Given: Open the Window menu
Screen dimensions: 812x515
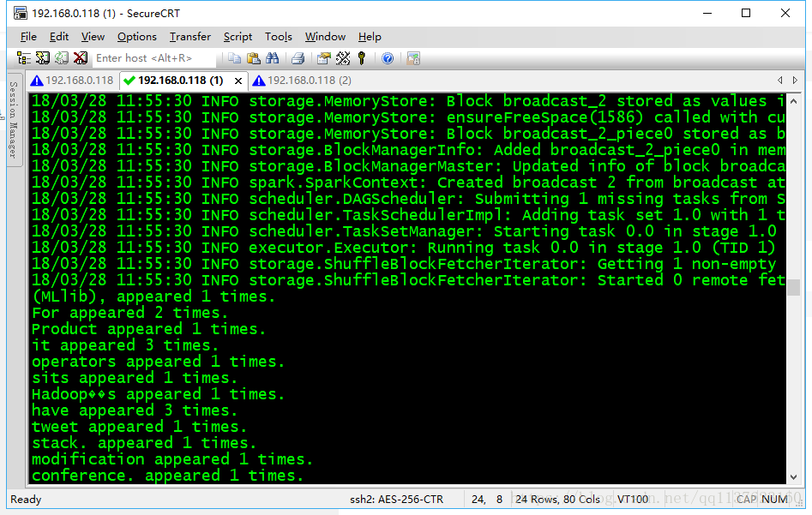Looking at the screenshot, I should pos(325,37).
